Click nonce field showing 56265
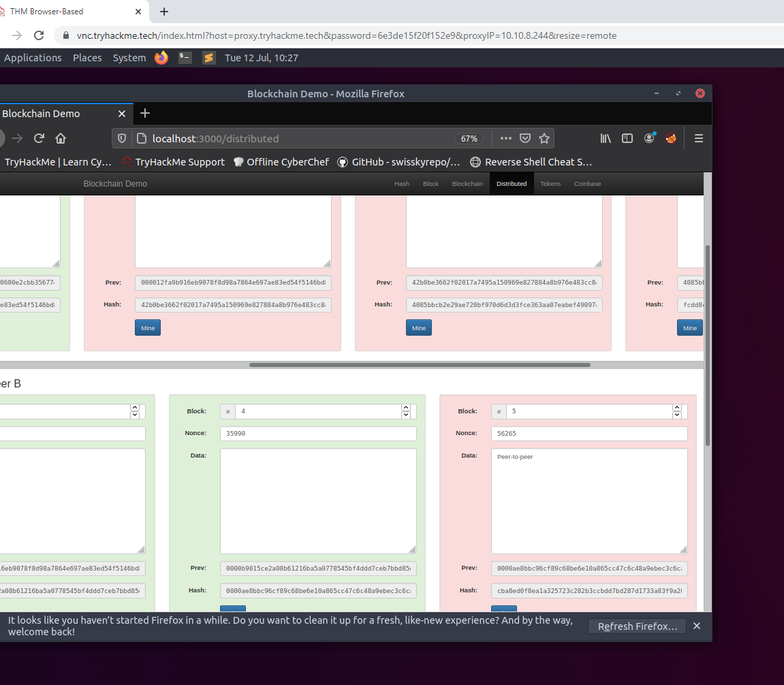 [x=589, y=434]
